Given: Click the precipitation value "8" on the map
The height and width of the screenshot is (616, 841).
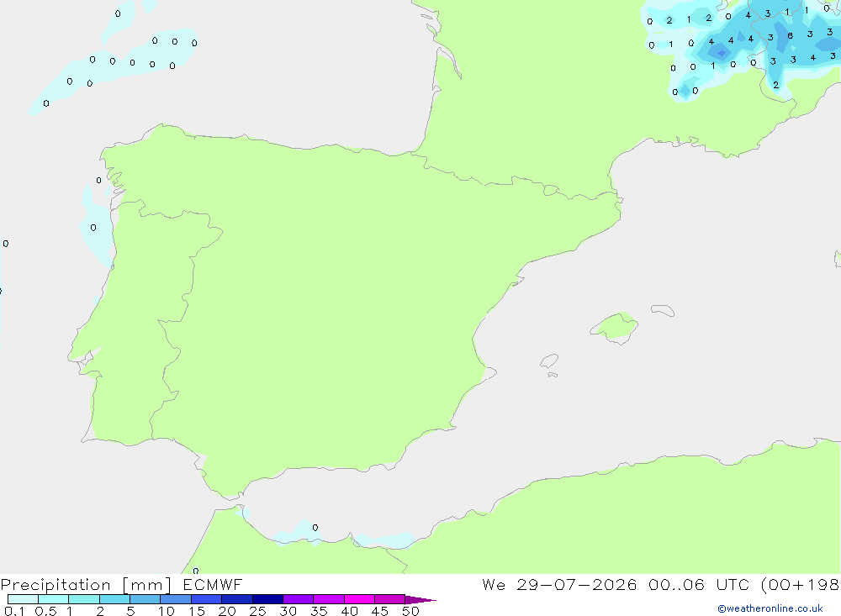Looking at the screenshot, I should [x=790, y=35].
